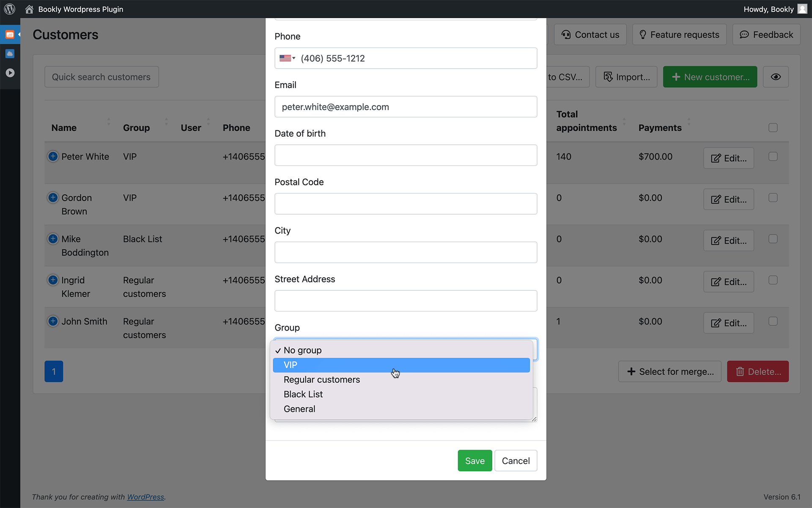The image size is (812, 508).
Task: Open the Bookly calendar sidebar icon
Action: (x=10, y=35)
